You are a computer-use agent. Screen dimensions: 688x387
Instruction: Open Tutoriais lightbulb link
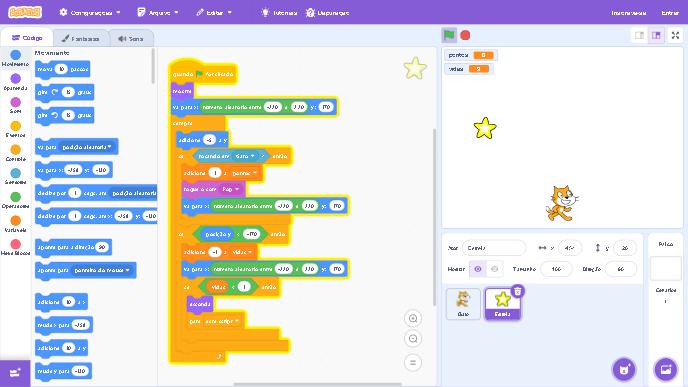280,13
